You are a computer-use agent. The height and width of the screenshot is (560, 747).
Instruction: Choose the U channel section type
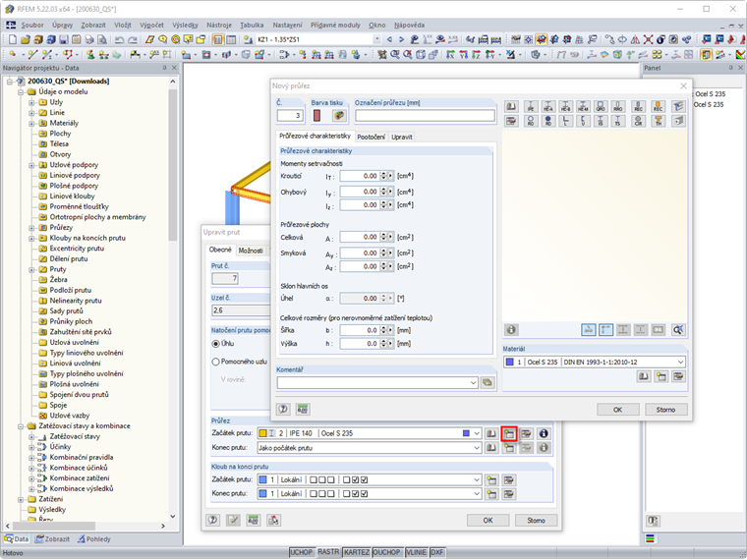583,121
